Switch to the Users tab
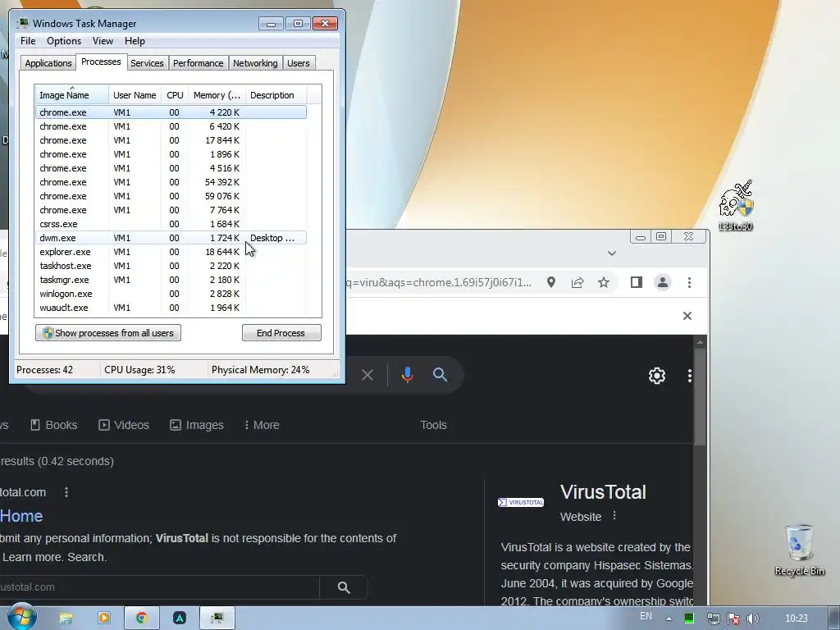This screenshot has width=840, height=630. click(x=299, y=62)
